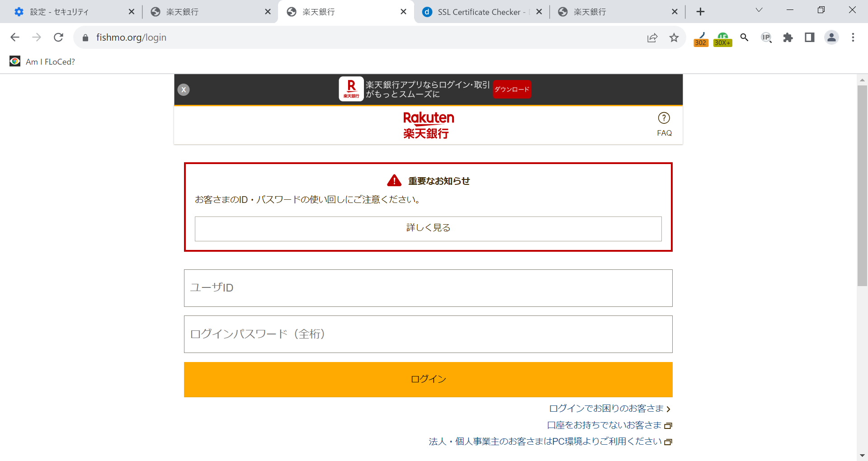
Task: Close the active 楽天銀行 tab
Action: point(404,12)
